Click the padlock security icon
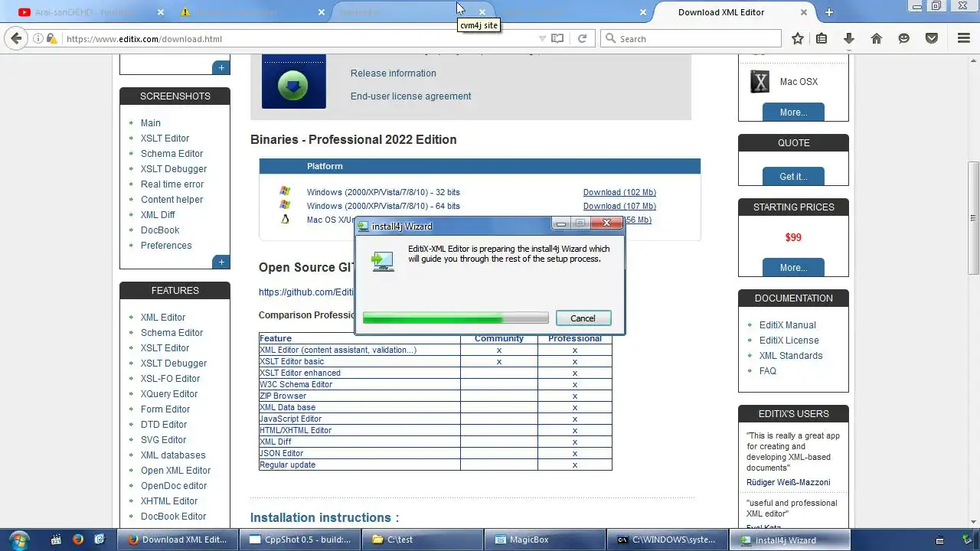Image resolution: width=980 pixels, height=551 pixels. coord(51,38)
